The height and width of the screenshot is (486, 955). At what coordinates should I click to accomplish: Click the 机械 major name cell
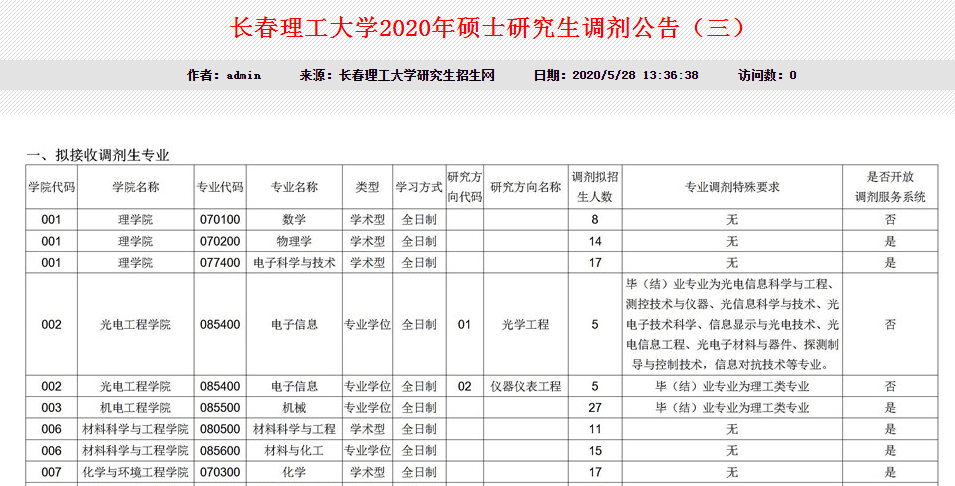coord(294,407)
